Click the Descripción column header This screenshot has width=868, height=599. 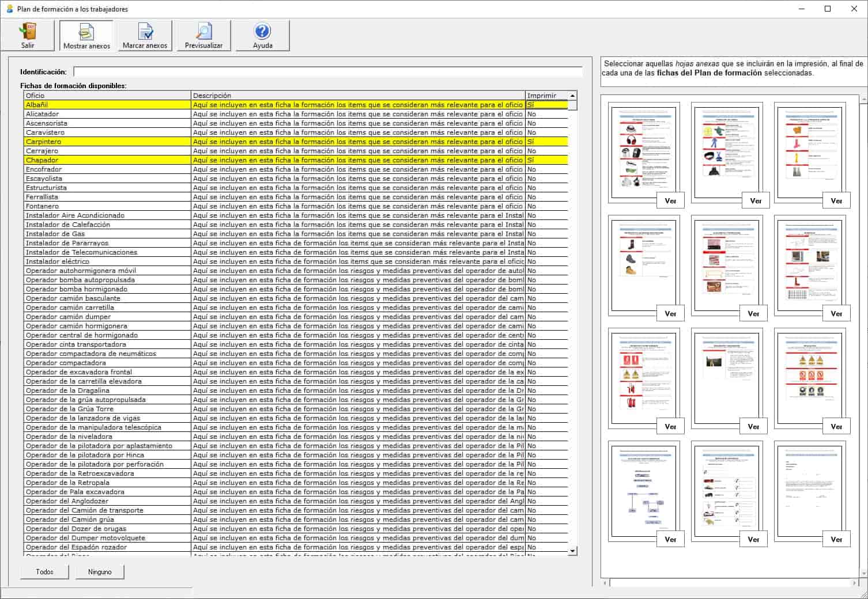(358, 96)
